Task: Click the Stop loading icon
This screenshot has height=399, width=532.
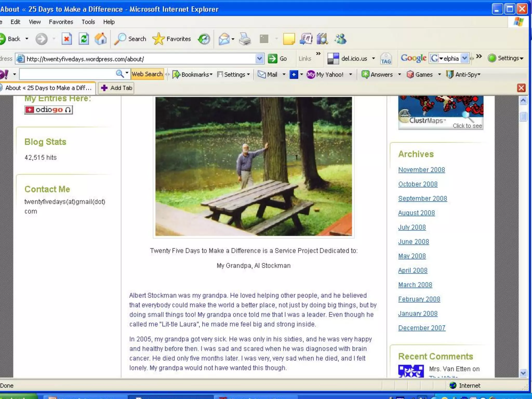Action: pyautogui.click(x=66, y=39)
